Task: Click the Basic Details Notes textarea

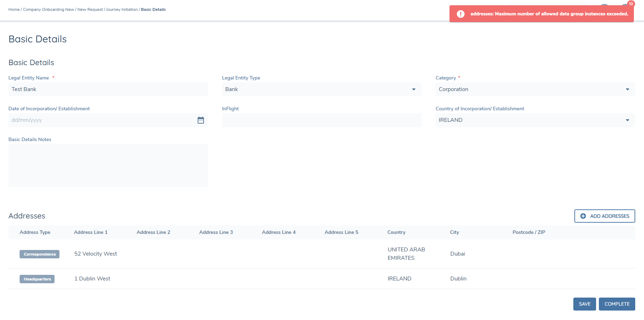Action: coord(108,165)
